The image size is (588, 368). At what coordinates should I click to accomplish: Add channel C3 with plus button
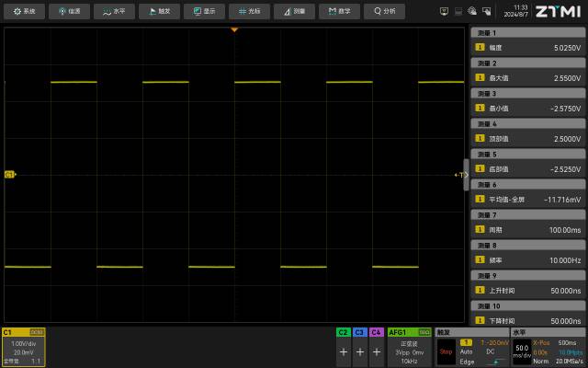click(x=359, y=351)
